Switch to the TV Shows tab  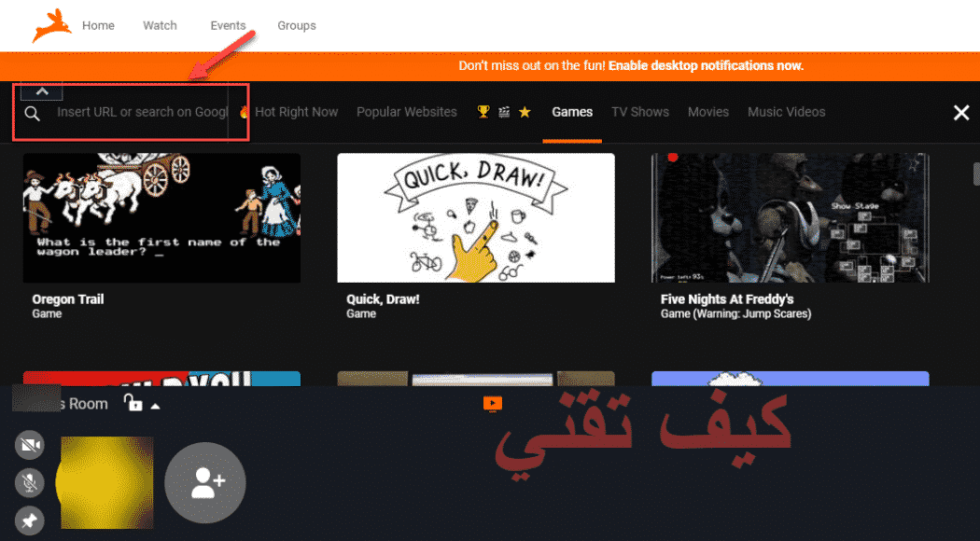[x=640, y=112]
